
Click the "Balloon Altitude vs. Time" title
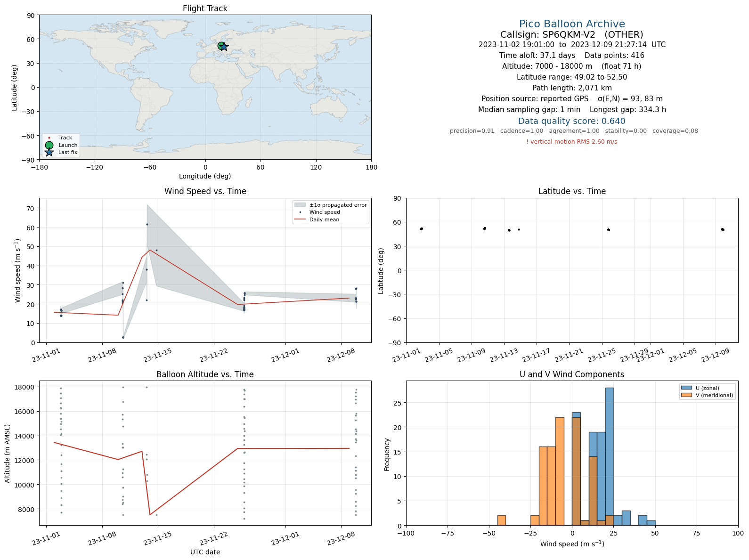205,374
